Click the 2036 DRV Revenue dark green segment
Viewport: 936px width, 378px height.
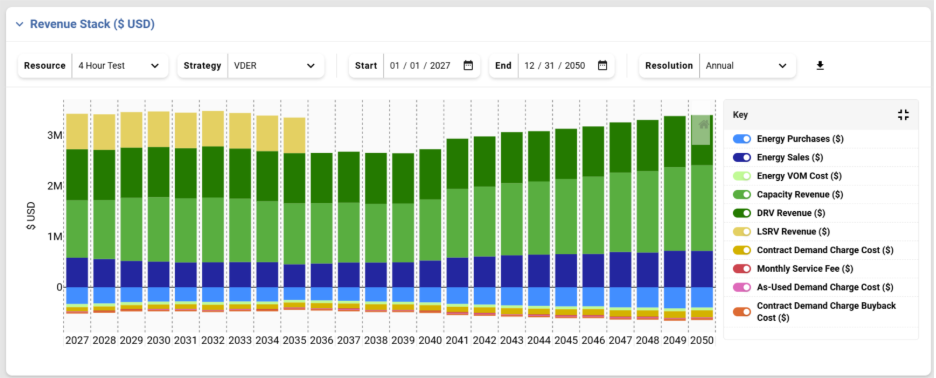click(321, 178)
